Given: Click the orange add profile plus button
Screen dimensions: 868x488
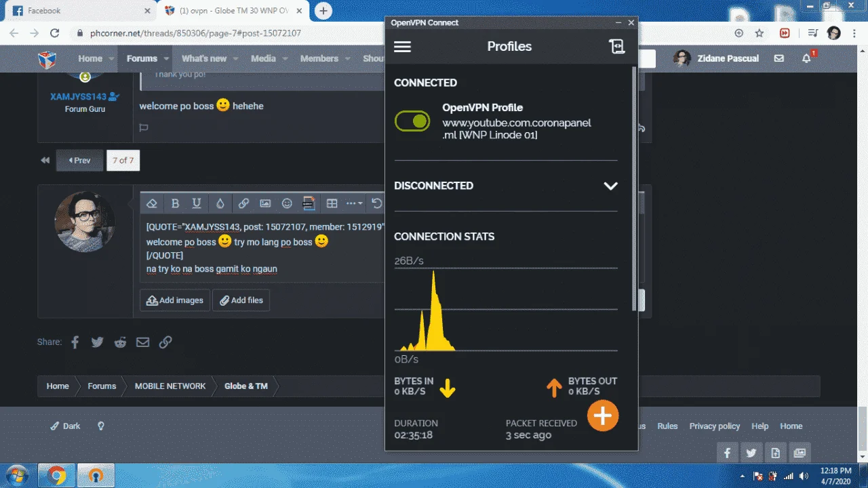Looking at the screenshot, I should pos(603,415).
